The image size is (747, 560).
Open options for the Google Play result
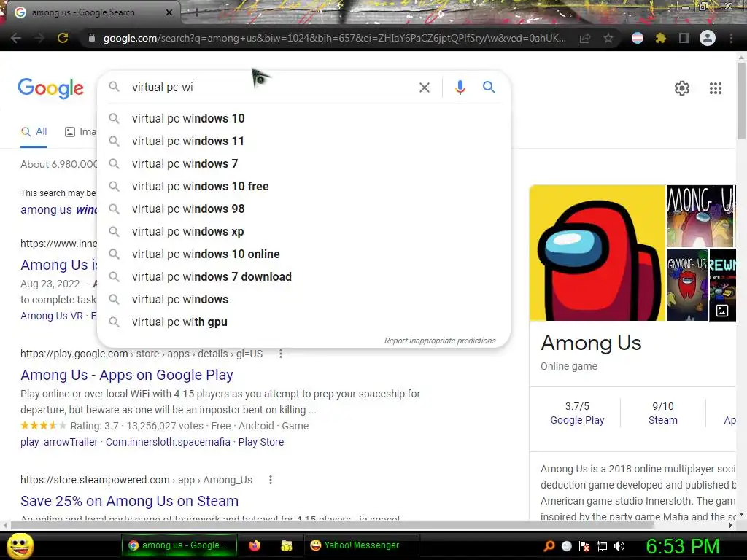(281, 354)
